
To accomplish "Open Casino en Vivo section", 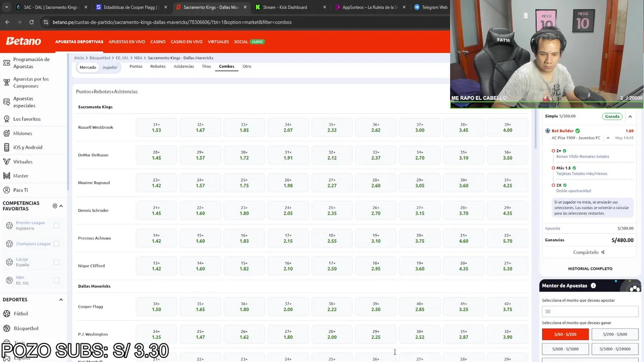I will [x=187, y=42].
